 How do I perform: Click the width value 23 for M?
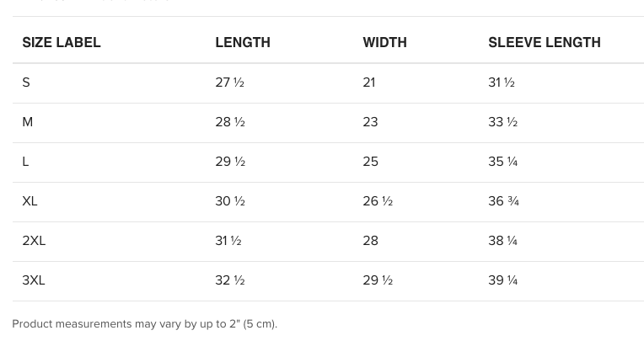click(x=370, y=122)
